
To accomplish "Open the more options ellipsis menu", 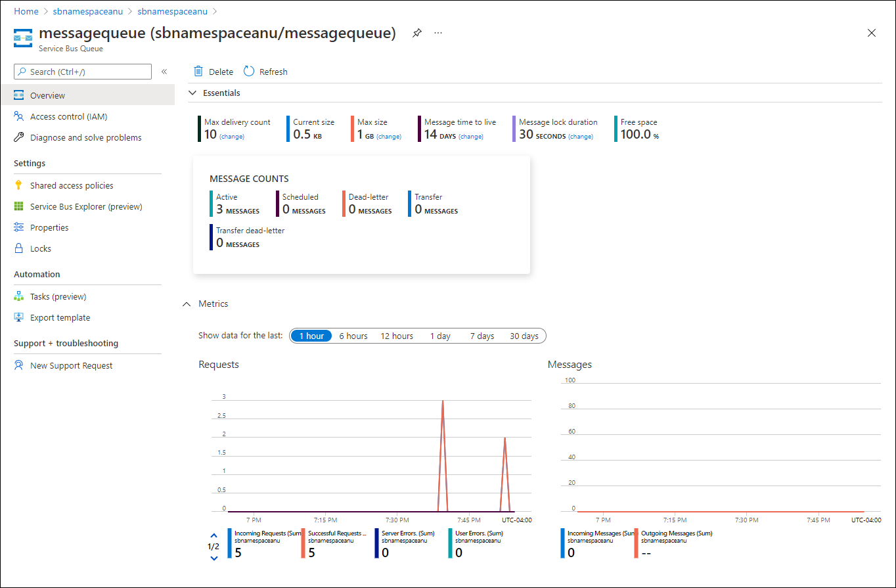I will click(x=438, y=33).
